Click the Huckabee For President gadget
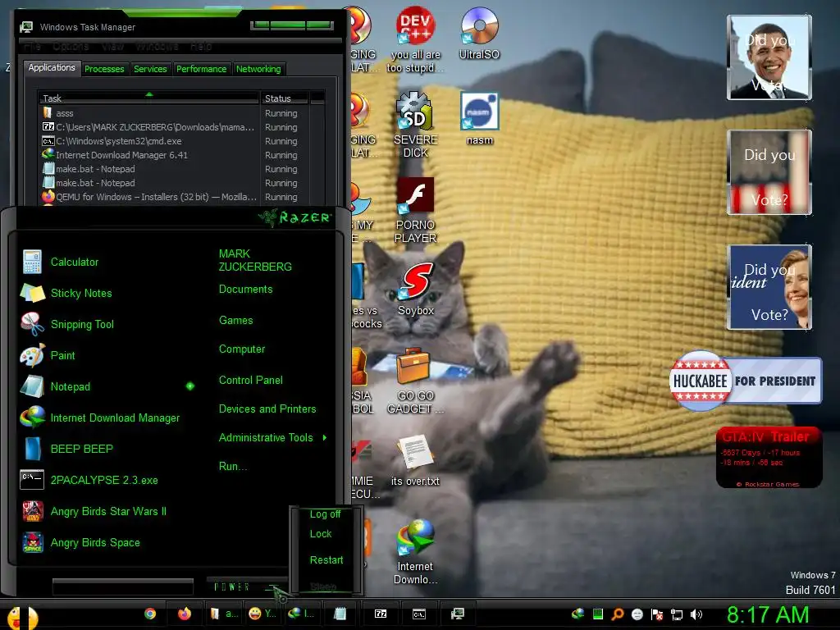The image size is (840, 630). coord(745,381)
